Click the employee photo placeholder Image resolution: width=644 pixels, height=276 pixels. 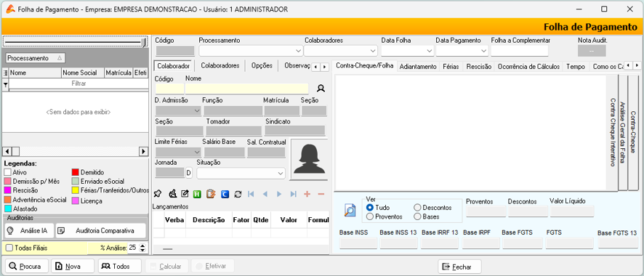point(309,160)
